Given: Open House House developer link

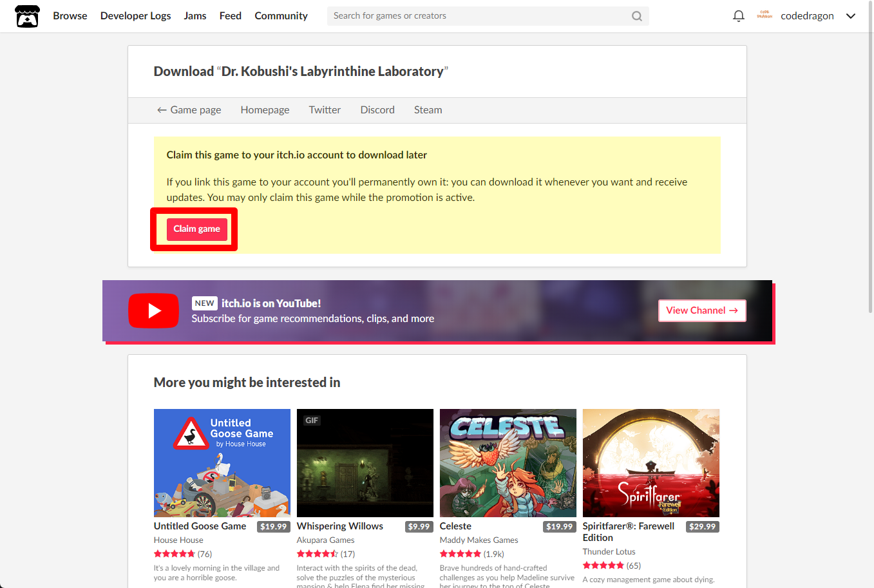Looking at the screenshot, I should (x=178, y=540).
